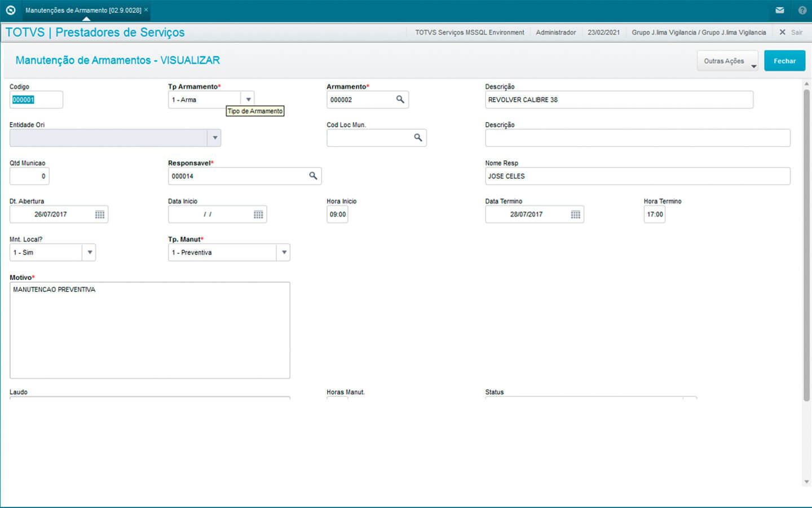812x508 pixels.
Task: Click the Armamento search magnifier icon
Action: click(400, 99)
